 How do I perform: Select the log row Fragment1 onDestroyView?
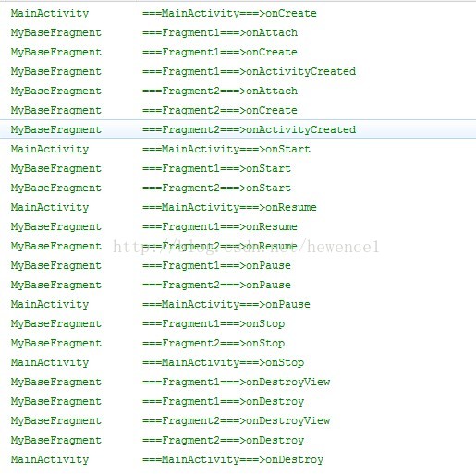tap(238, 382)
